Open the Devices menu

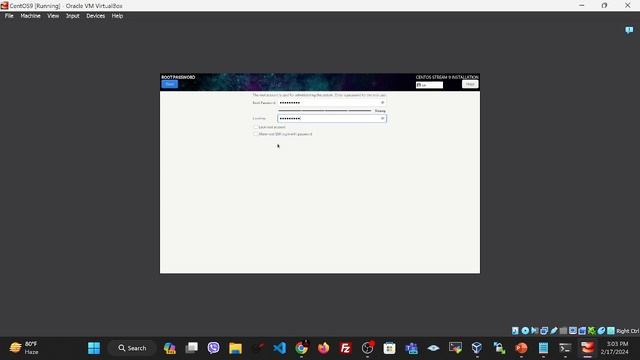click(x=96, y=16)
